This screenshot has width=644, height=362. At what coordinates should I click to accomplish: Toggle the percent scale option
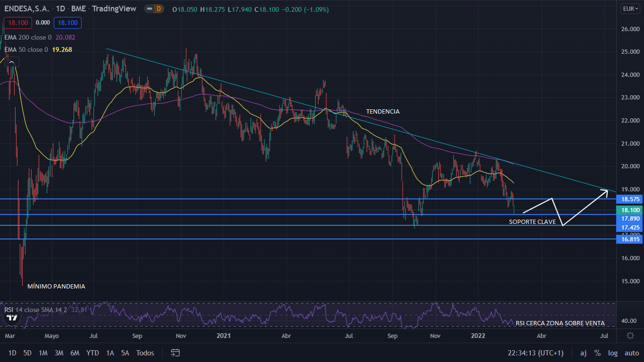coord(597,353)
